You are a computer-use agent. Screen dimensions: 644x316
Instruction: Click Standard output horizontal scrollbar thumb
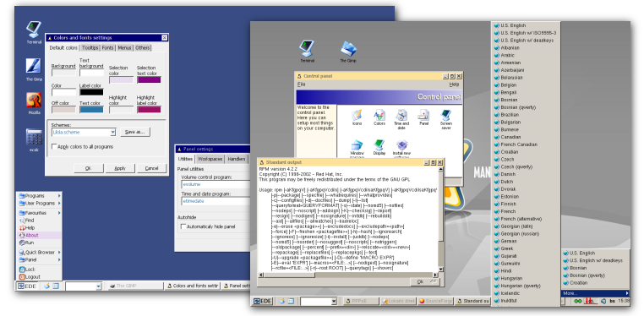(x=289, y=275)
